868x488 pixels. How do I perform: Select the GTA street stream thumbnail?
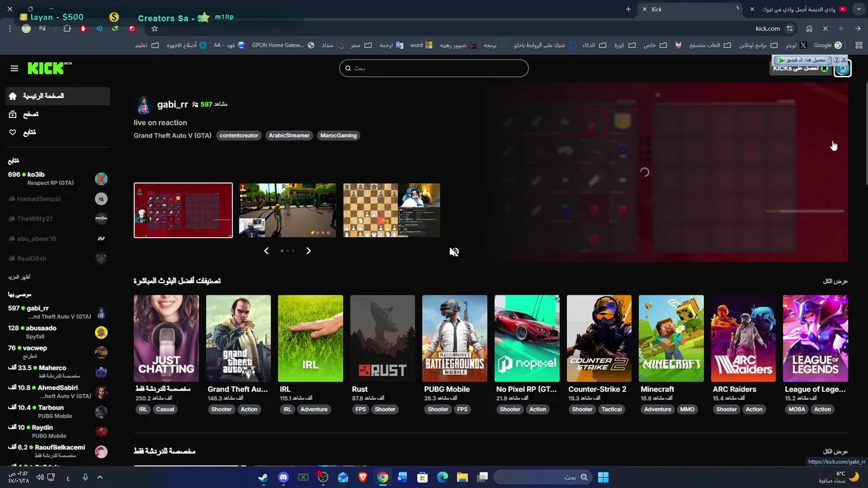[287, 210]
